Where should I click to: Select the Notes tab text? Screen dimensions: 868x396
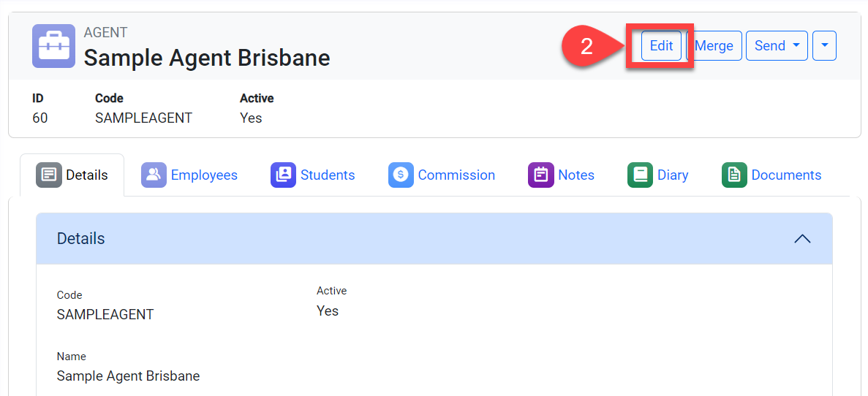576,175
